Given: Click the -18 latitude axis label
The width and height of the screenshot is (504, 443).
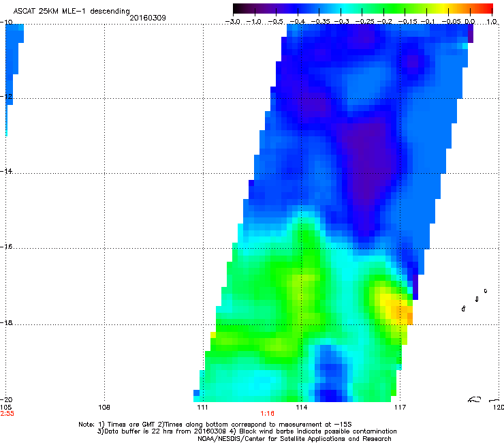Looking at the screenshot, I should 6,322.
